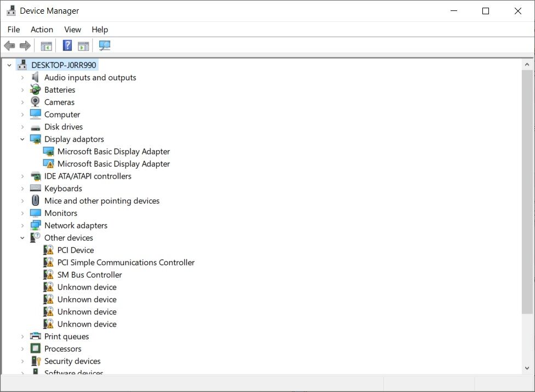Click the PCI Device warning icon

click(48, 250)
